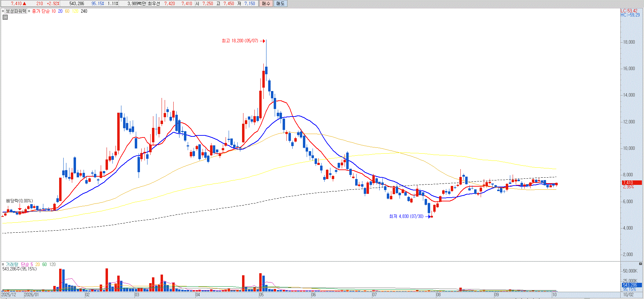Click the 3,989백만 trading value figure
The height and width of the screenshot is (299, 644).
pos(137,3)
